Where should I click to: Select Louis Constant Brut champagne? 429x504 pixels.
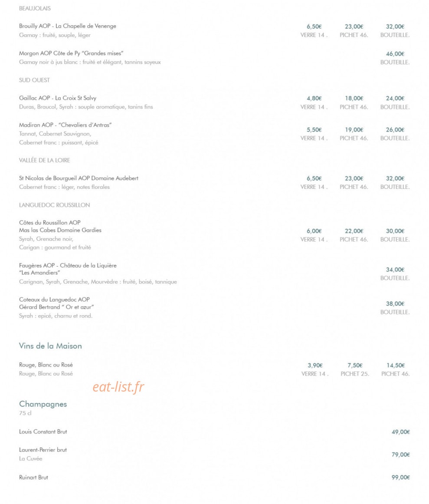coord(43,432)
